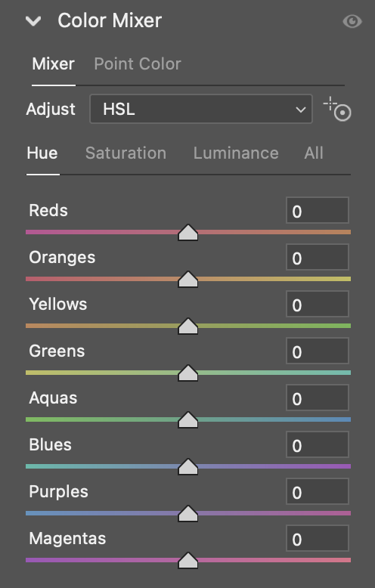The height and width of the screenshot is (588, 375).
Task: Focus the Aquas value input field
Action: (x=318, y=398)
